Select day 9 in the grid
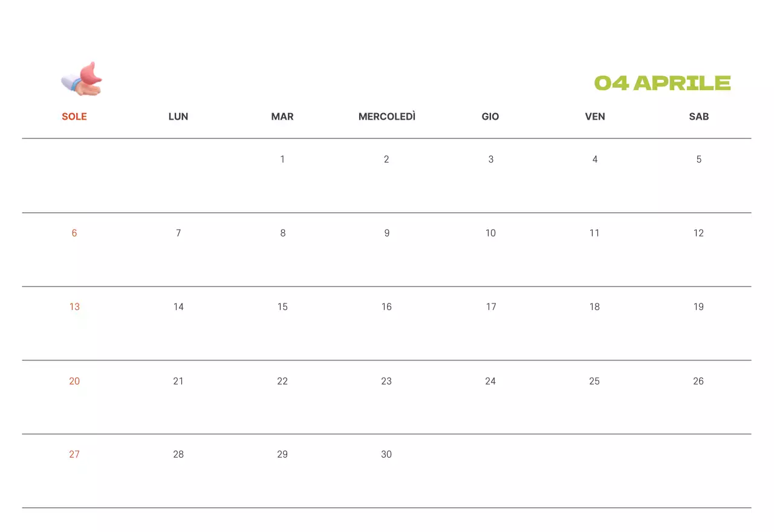The height and width of the screenshot is (532, 774). pyautogui.click(x=387, y=233)
